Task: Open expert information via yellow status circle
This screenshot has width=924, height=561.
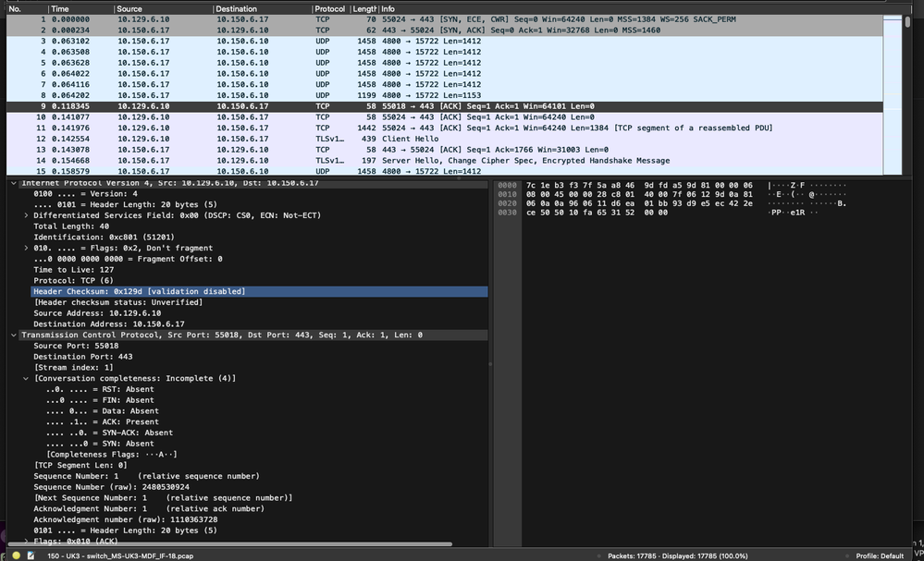Action: coord(16,555)
